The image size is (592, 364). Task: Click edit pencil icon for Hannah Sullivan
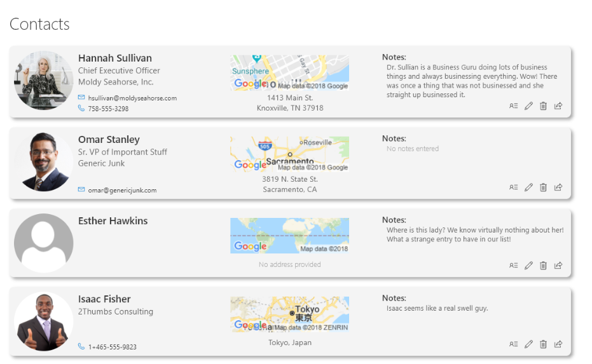pyautogui.click(x=528, y=106)
